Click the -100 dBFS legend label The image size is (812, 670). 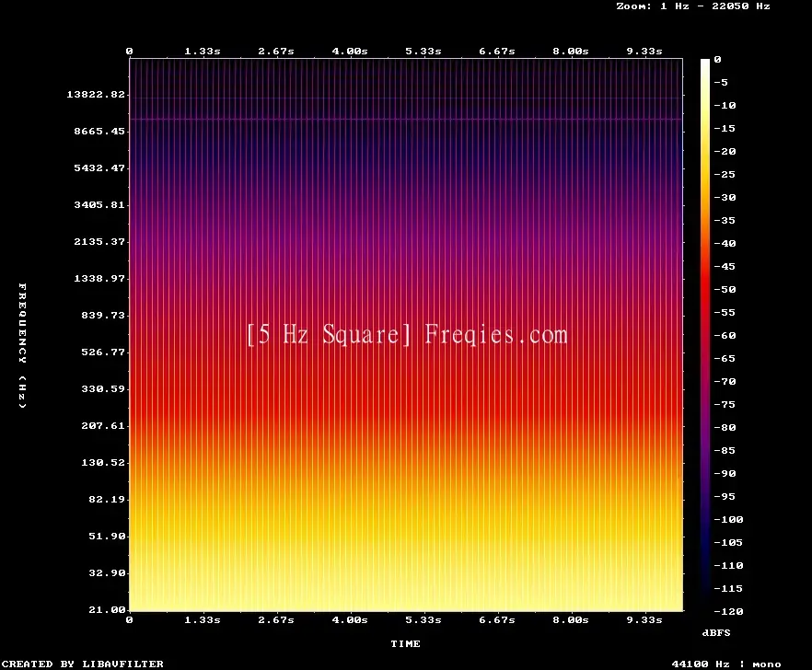pos(728,519)
